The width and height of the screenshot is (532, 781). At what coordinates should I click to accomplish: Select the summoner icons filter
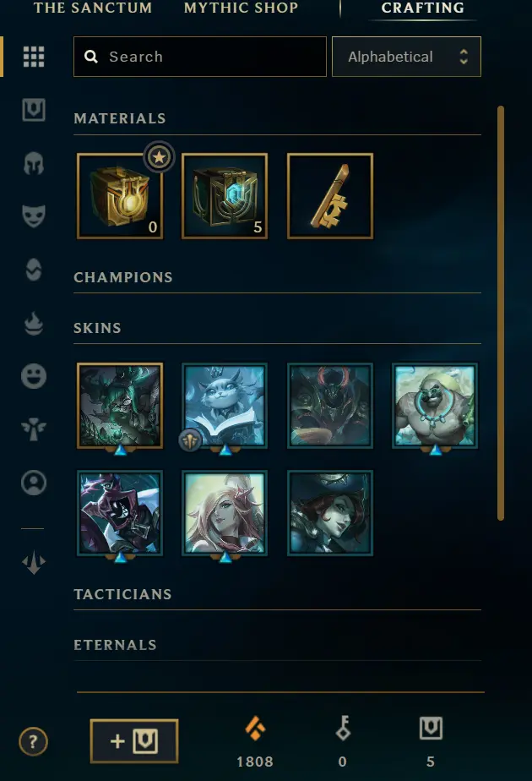34,483
